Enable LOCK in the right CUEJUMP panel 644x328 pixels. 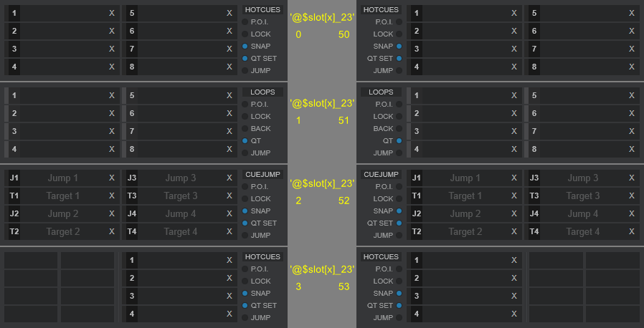399,198
